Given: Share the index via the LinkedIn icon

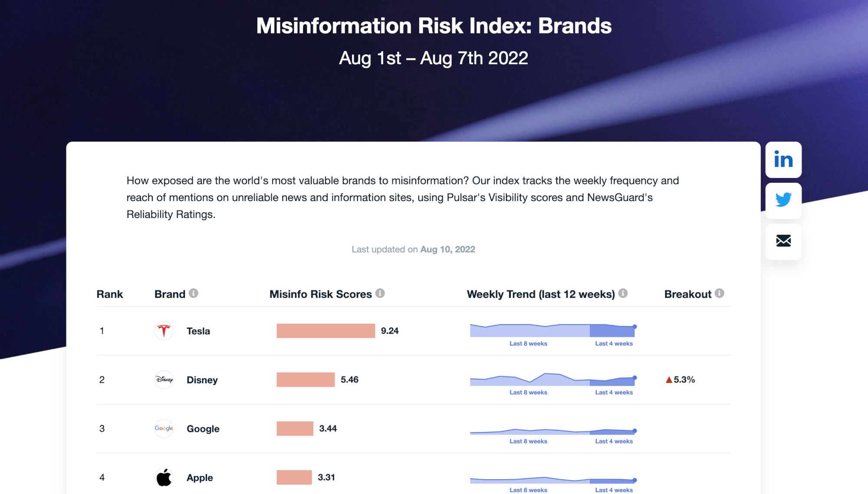Looking at the screenshot, I should 783,159.
